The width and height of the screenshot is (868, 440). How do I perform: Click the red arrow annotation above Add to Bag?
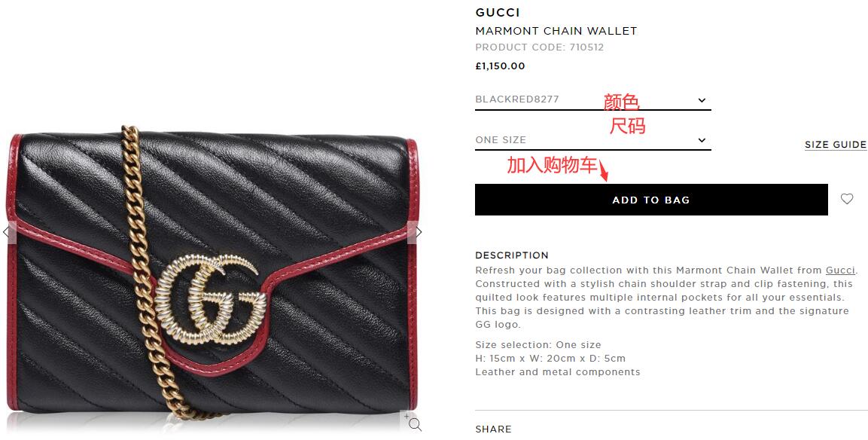(604, 171)
